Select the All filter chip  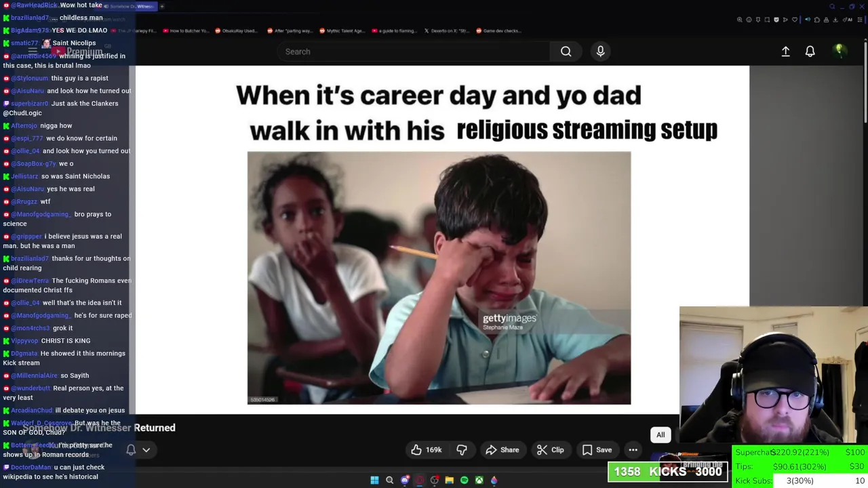660,435
